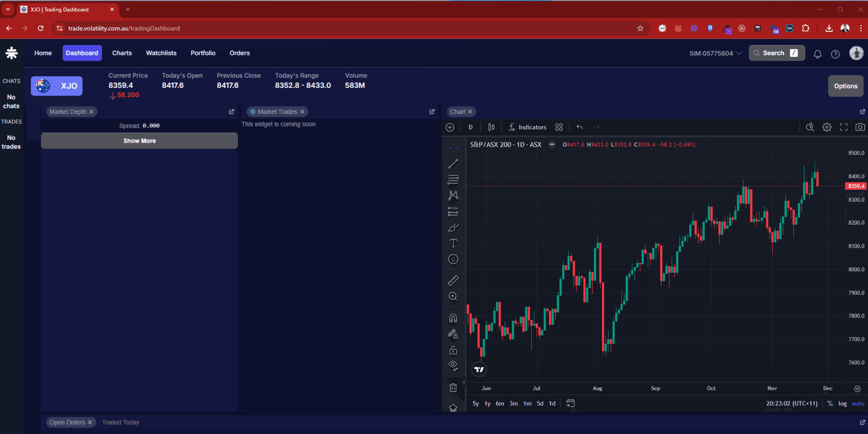Select the trend line drawing tool

pos(453,164)
